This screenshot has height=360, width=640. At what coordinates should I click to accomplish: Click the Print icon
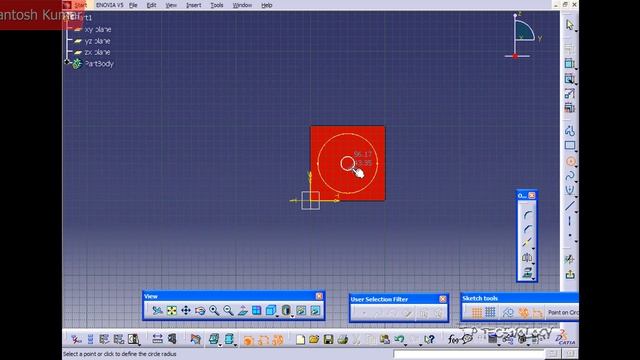(x=342, y=339)
